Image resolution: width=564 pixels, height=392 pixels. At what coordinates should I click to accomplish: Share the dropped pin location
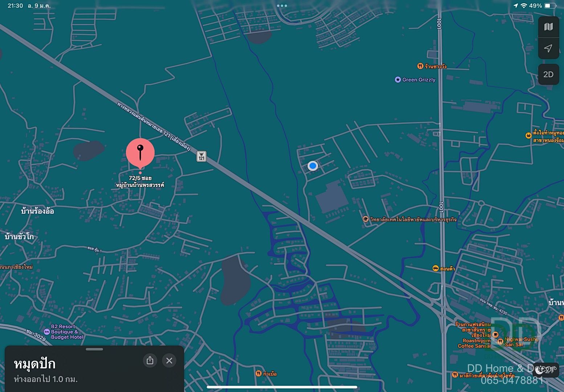point(150,360)
